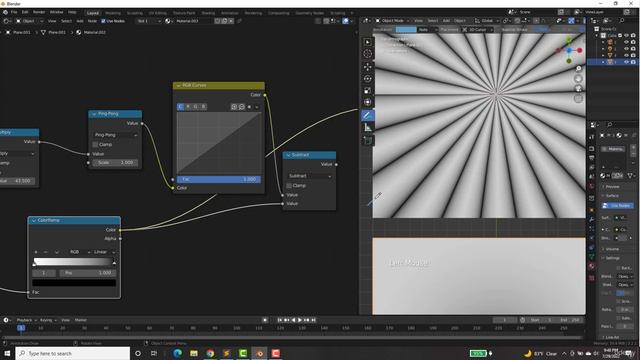This screenshot has height=360, width=640.
Task: Open the Edit menu
Action: pyautogui.click(x=25, y=12)
